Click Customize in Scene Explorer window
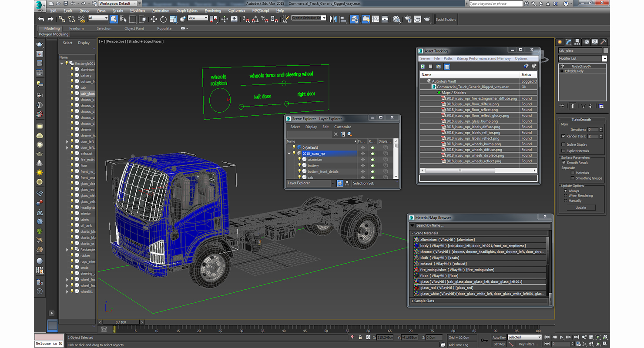 pos(342,127)
